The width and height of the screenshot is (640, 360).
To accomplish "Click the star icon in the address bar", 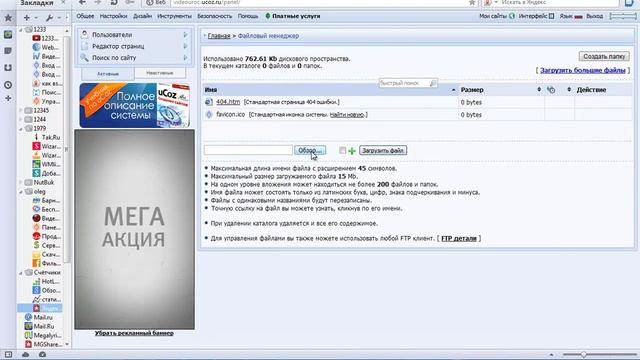I will 472,2.
